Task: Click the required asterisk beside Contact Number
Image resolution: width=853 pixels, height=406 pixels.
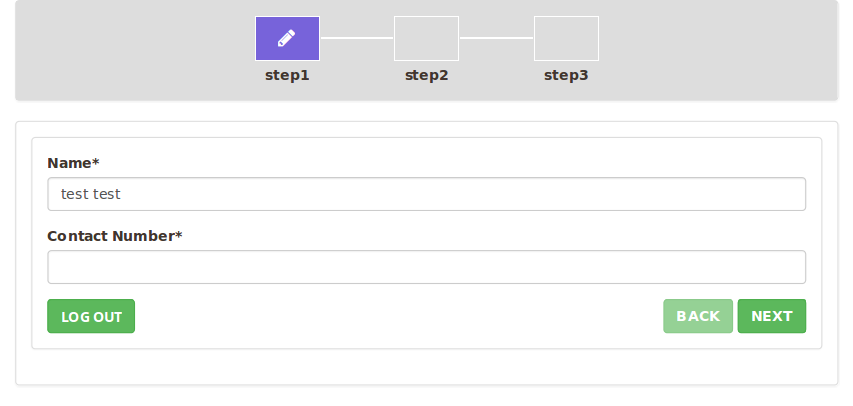Action: [x=179, y=235]
